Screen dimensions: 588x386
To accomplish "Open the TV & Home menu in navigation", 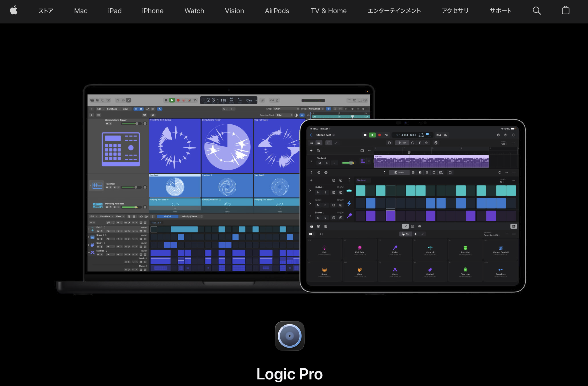I will pyautogui.click(x=329, y=11).
